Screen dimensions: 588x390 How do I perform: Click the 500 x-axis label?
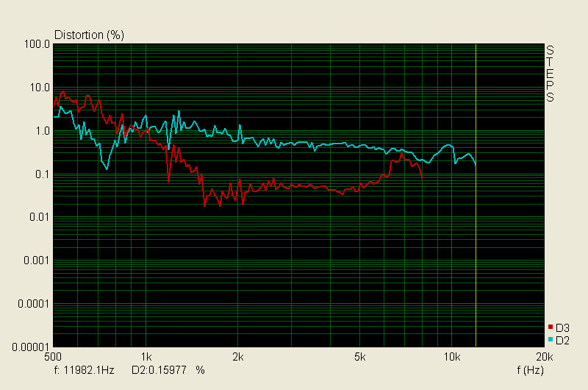(x=53, y=357)
